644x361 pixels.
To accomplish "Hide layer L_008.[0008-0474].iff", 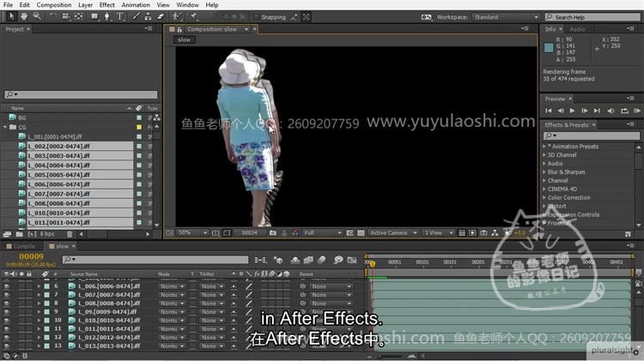I will pyautogui.click(x=7, y=304).
